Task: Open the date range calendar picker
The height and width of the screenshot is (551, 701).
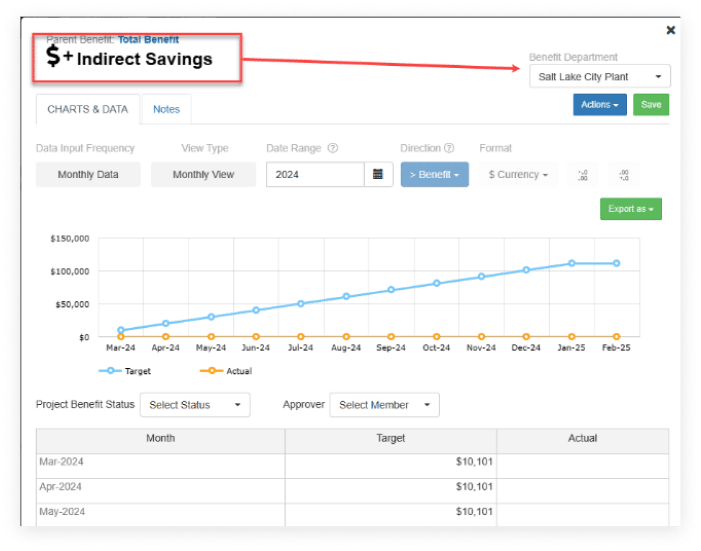Action: tap(378, 174)
